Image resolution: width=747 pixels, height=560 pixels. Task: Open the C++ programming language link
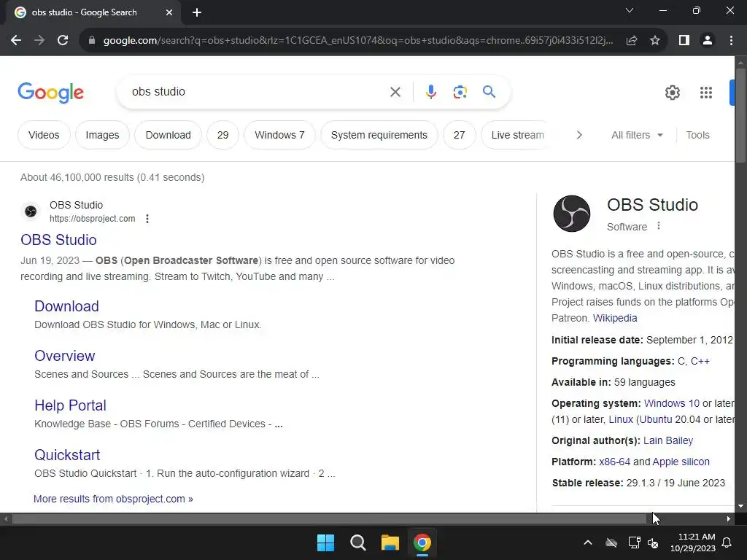(x=700, y=361)
